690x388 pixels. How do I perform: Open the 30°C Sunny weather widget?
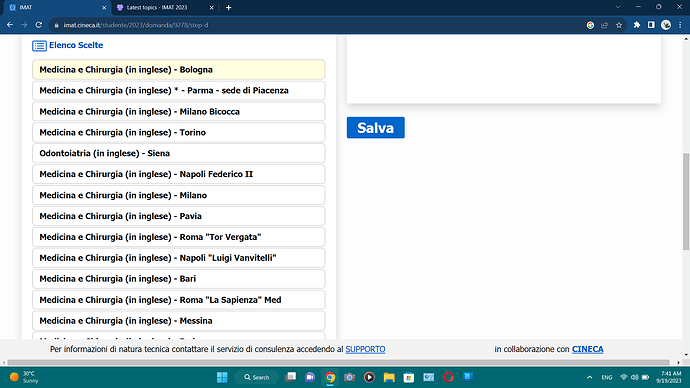(24, 377)
